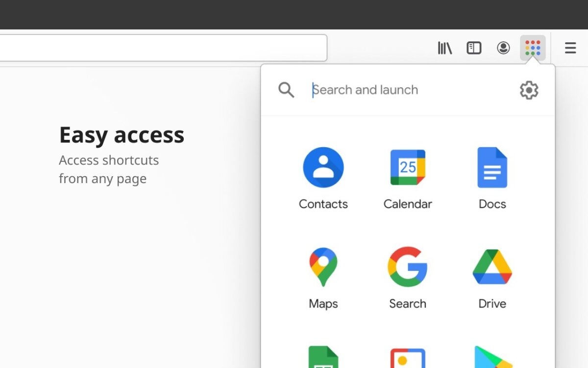The height and width of the screenshot is (368, 588).
Task: Click the Drive label text
Action: click(x=492, y=304)
